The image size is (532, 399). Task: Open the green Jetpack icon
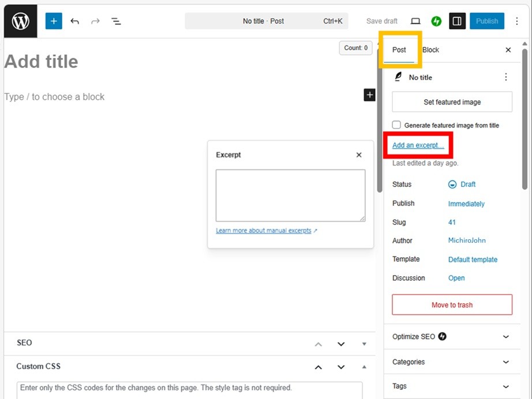tap(436, 21)
